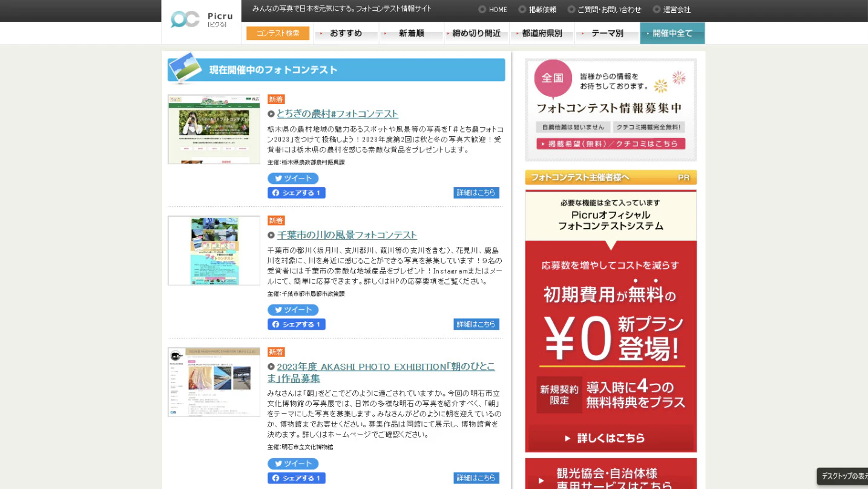Image resolution: width=868 pixels, height=489 pixels.
Task: Select the 開催中全て tab
Action: click(x=672, y=33)
